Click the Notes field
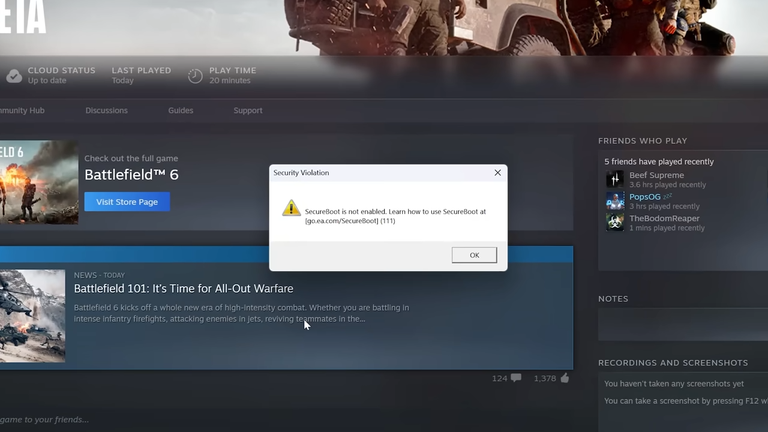 click(x=683, y=324)
